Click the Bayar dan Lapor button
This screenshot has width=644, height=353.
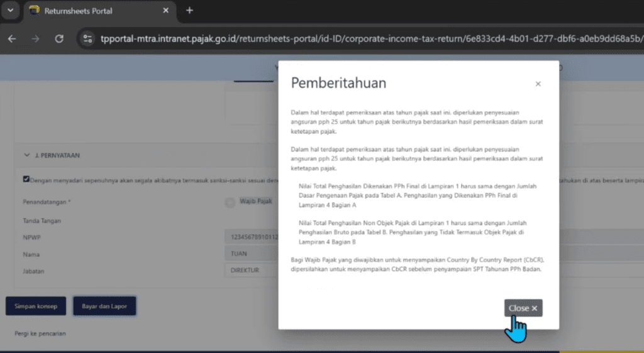pos(104,307)
